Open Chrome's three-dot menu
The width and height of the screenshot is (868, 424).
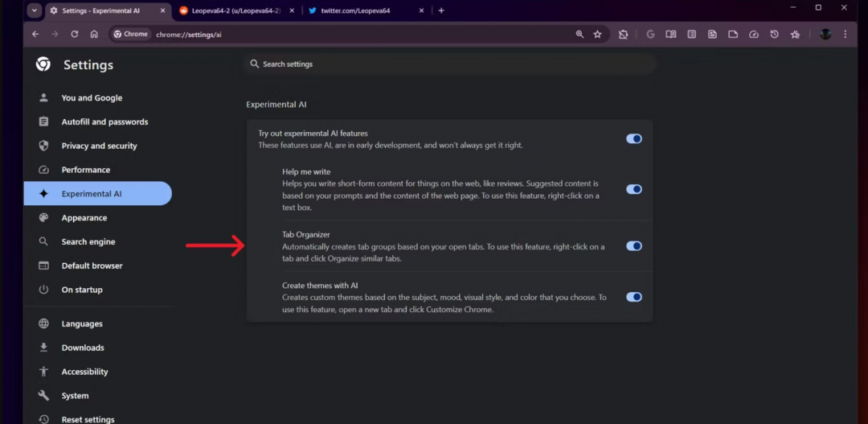point(846,35)
